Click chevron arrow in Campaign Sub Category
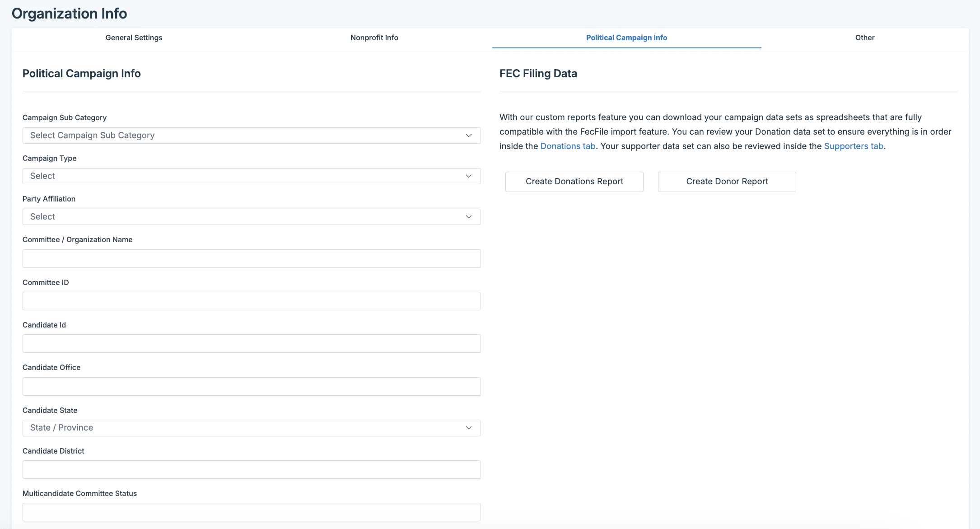 [x=469, y=136]
